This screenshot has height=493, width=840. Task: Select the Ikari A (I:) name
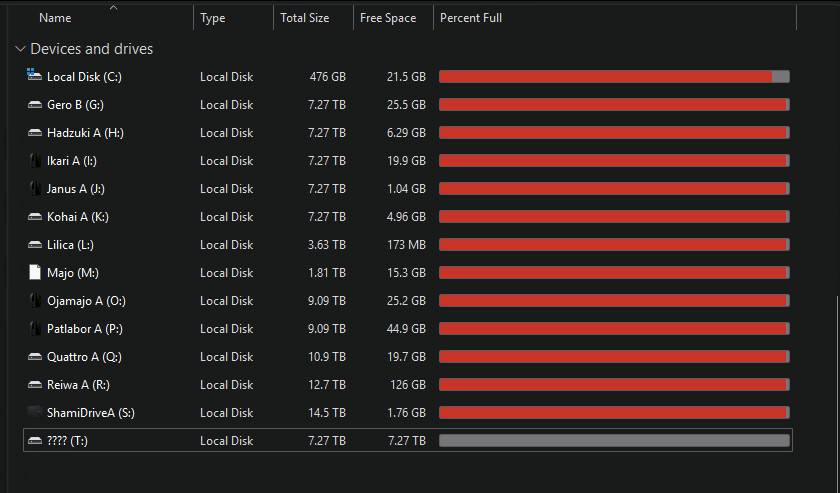coord(72,161)
